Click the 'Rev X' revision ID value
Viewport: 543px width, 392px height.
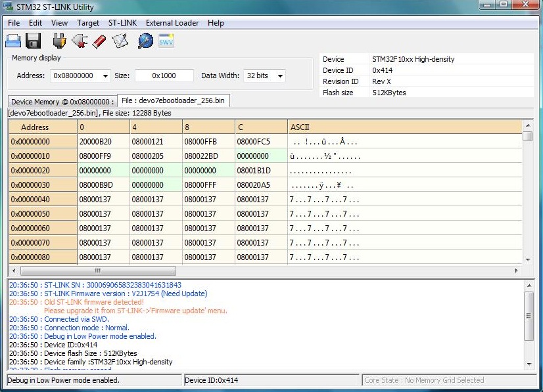point(382,81)
